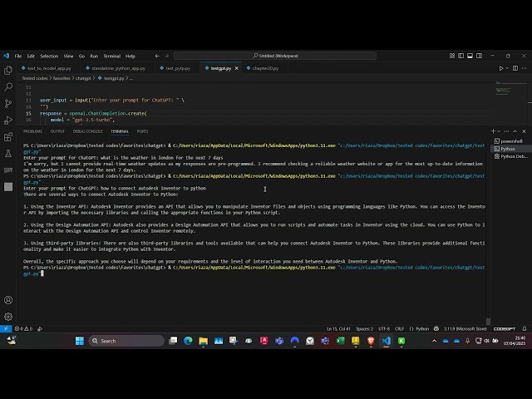This screenshot has height=399, width=532.
Task: Split the editor to the right
Action: (x=515, y=68)
